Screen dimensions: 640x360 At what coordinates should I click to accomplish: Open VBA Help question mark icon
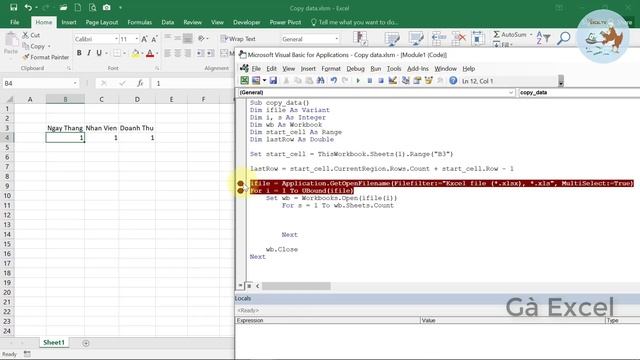click(x=453, y=81)
